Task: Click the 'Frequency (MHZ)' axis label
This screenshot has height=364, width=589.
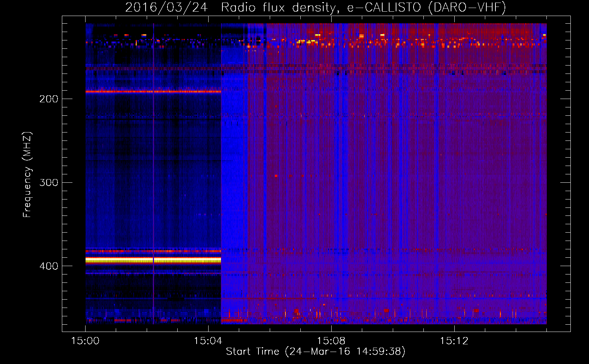Action: [x=27, y=175]
